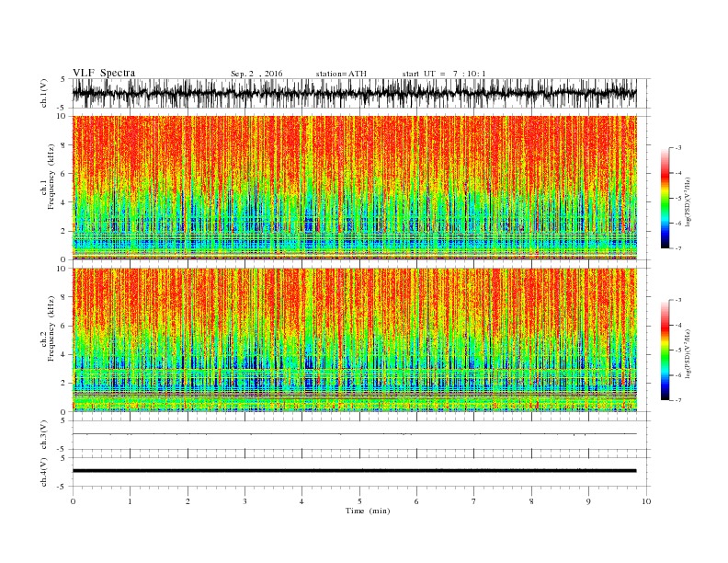Image resolution: width=728 pixels, height=563 pixels.
Task: Click the ch.1(V) waveform axis label
Action: 43,93
